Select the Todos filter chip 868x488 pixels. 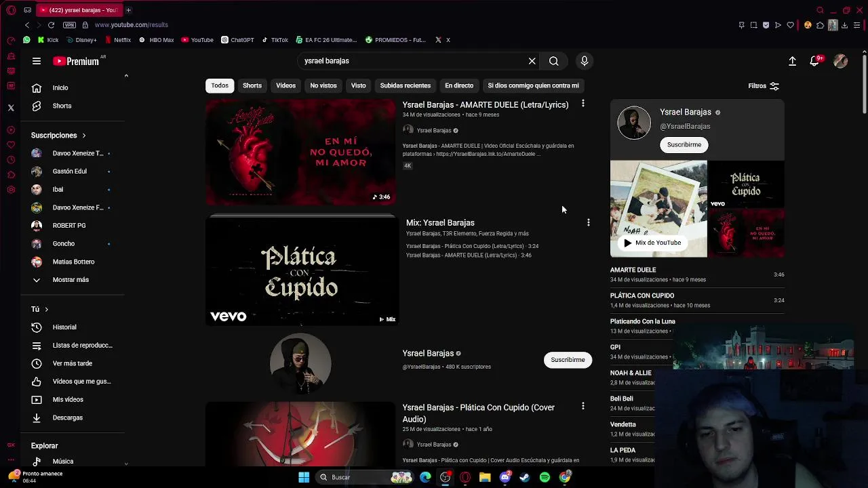coord(220,85)
